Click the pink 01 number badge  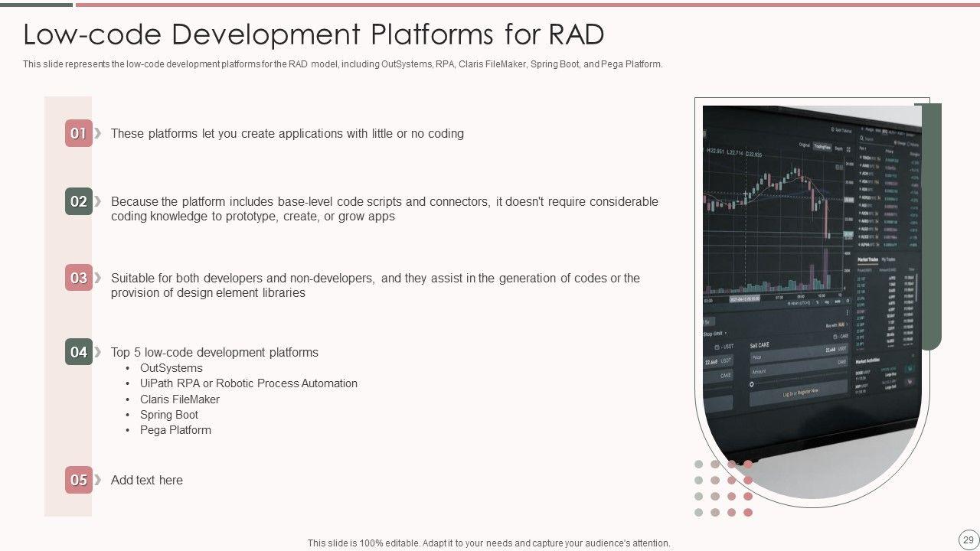tap(78, 133)
